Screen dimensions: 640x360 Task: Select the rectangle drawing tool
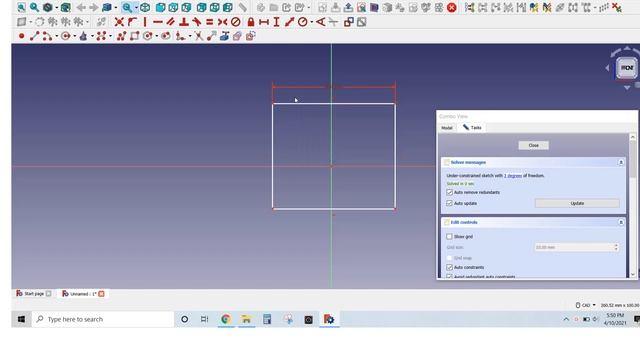[134, 36]
